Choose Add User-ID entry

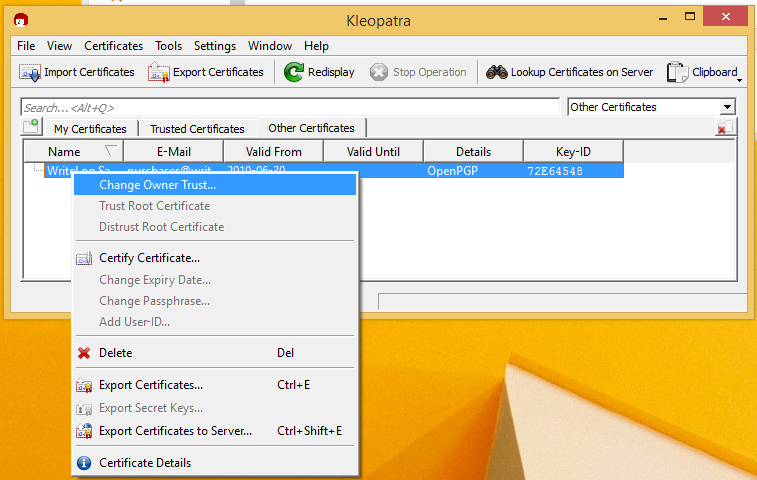pyautogui.click(x=215, y=322)
